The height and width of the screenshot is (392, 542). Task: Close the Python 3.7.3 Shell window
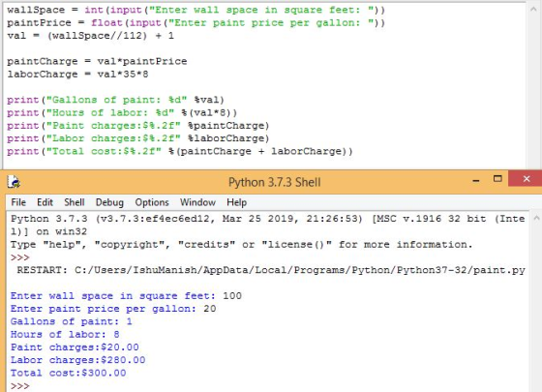527,179
